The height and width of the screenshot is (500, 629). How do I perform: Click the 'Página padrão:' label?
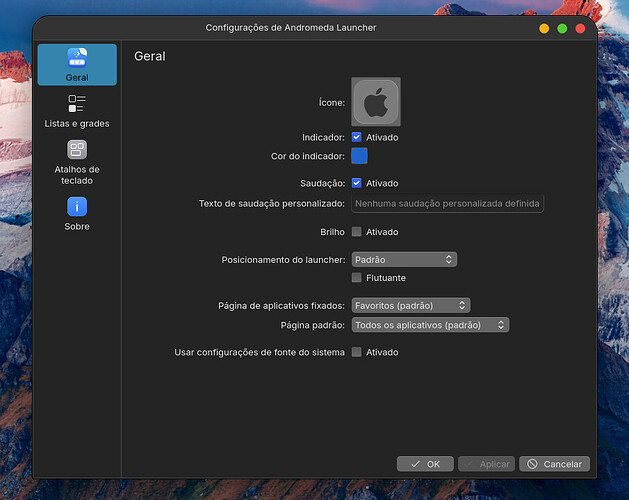(312, 325)
